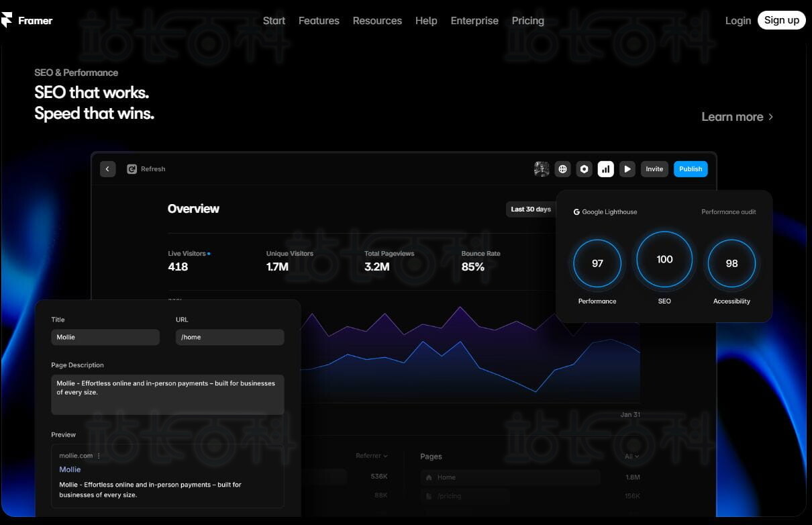Open the Help menu item
Viewport: 812px width, 525px height.
(x=426, y=21)
